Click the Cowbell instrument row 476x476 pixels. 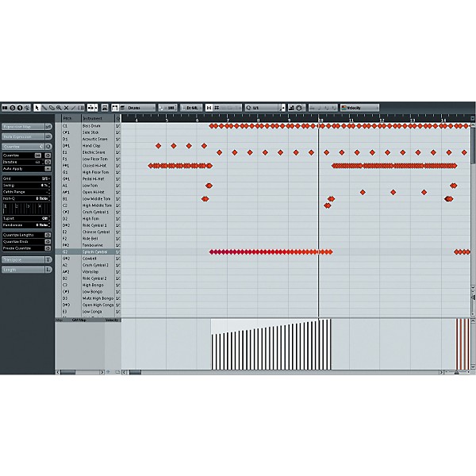click(x=88, y=259)
